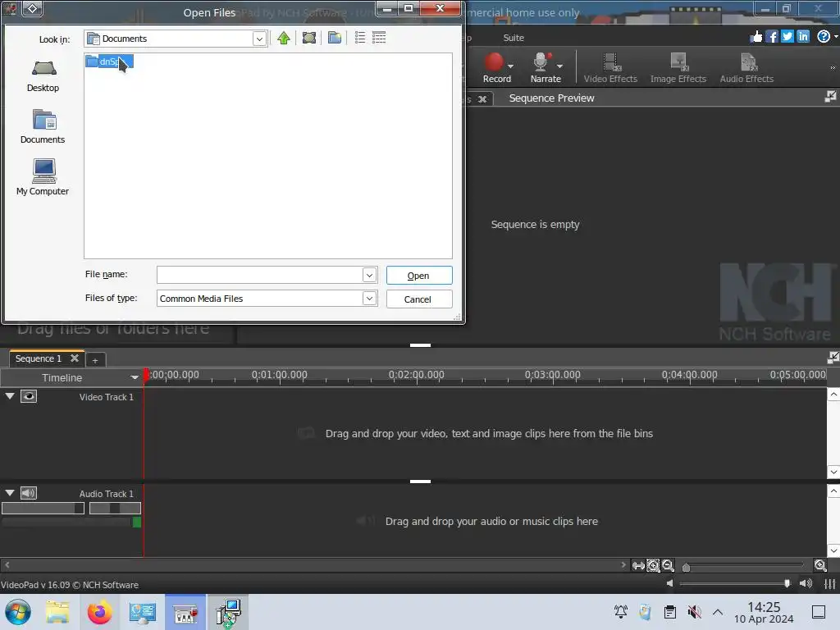
Task: Expand the toolbar overflow chevron
Action: pyautogui.click(x=833, y=68)
